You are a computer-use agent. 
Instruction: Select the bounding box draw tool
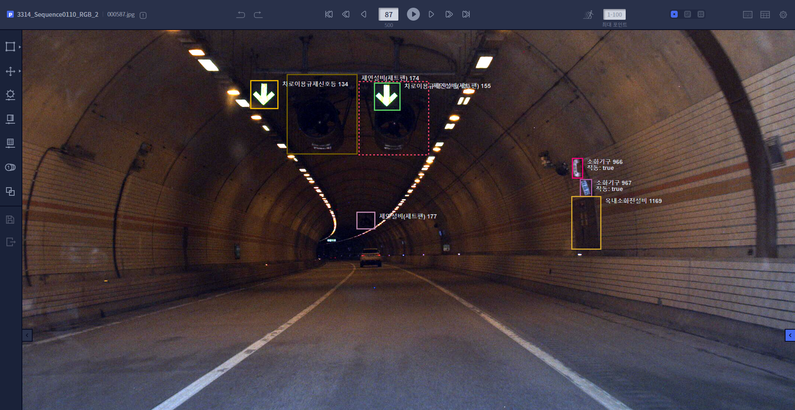pos(10,47)
